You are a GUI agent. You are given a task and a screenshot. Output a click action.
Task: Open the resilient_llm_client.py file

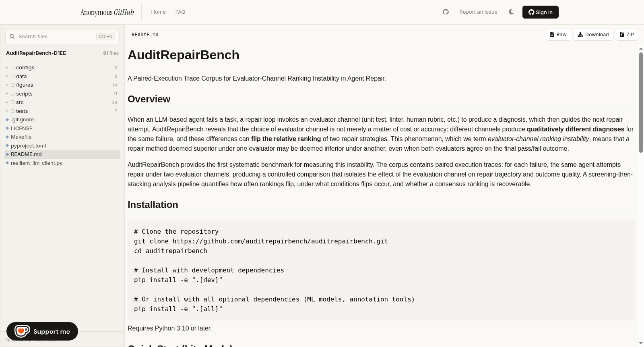pos(37,163)
